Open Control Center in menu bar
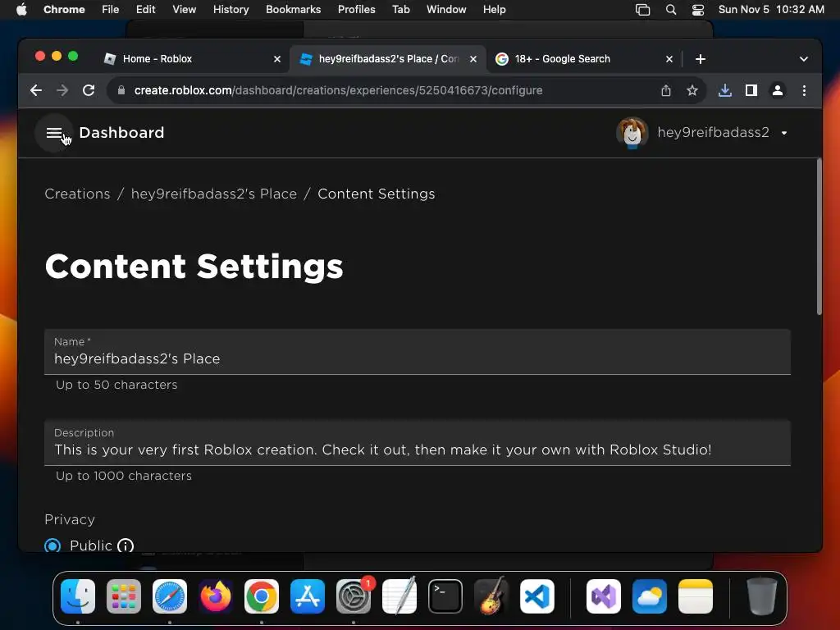This screenshot has height=630, width=840. coord(698,9)
